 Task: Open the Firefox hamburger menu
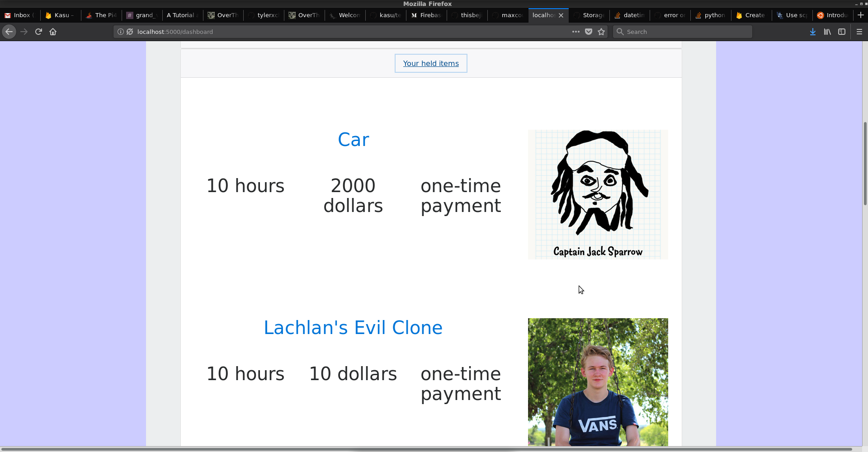coord(859,32)
